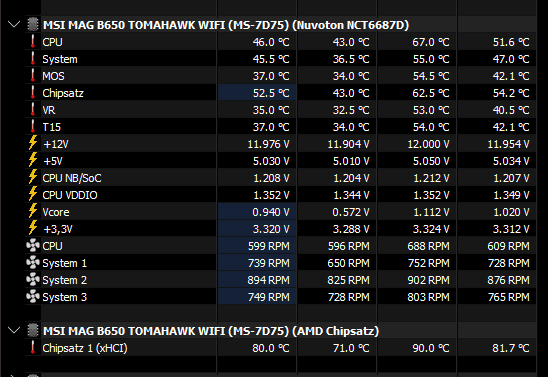This screenshot has width=548, height=377.
Task: Select the System 2 fan label
Action: pyautogui.click(x=65, y=280)
